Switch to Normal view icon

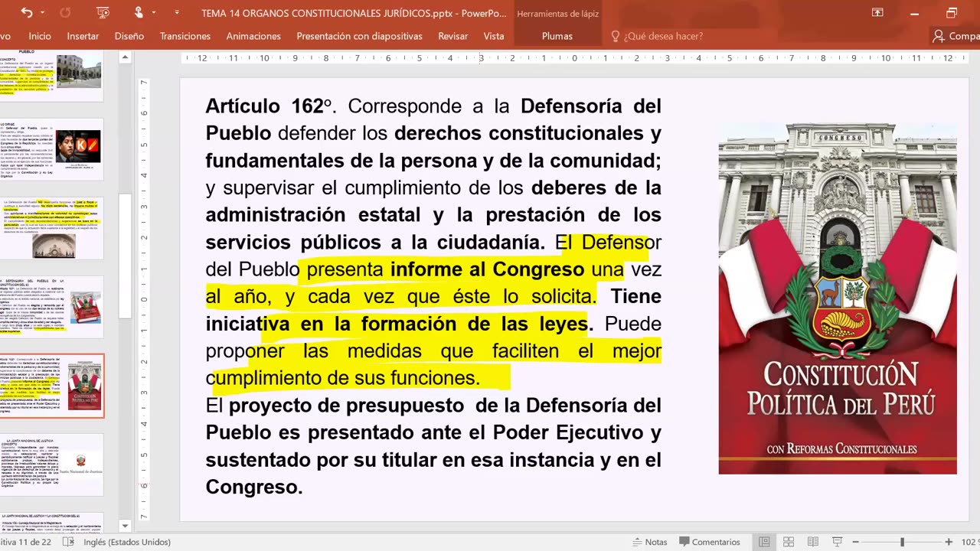(x=764, y=542)
